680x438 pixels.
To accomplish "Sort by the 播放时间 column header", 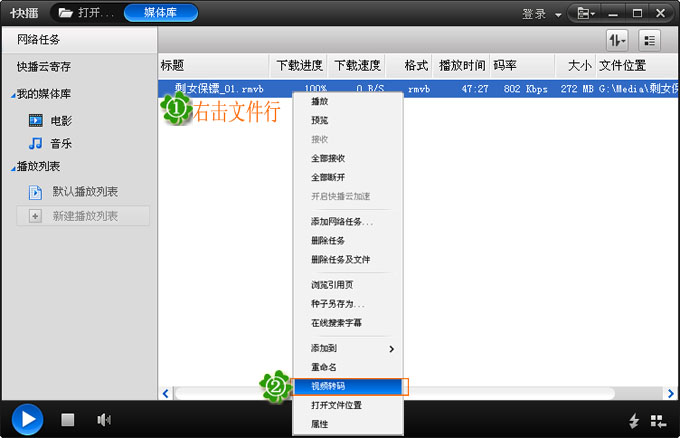I will [461, 65].
